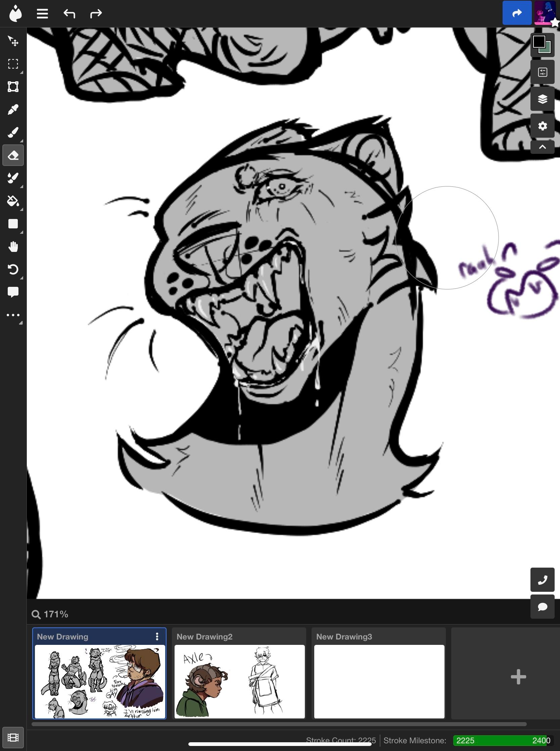Select the Rotate view tool
The height and width of the screenshot is (751, 560).
tap(13, 270)
